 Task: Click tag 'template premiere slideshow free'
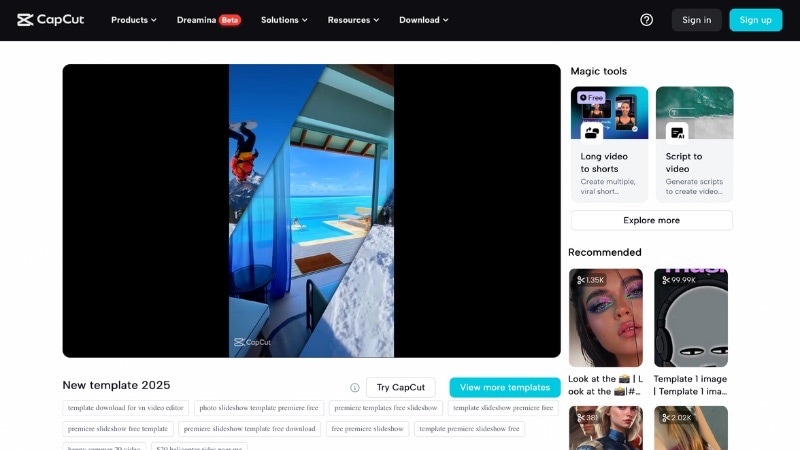tap(469, 429)
